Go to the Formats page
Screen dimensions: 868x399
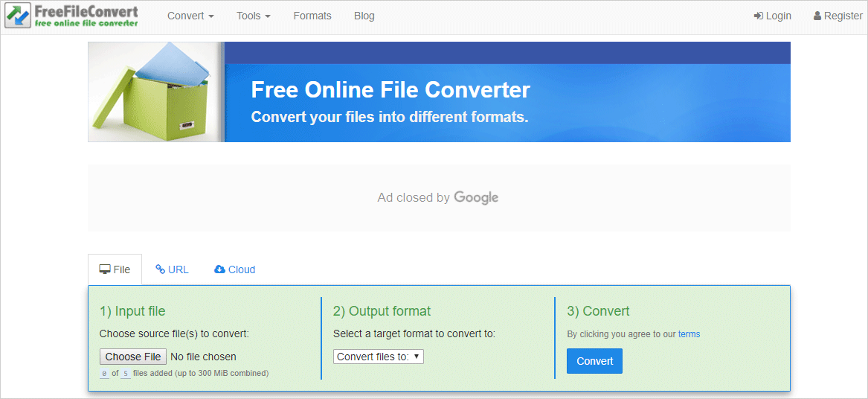point(312,16)
